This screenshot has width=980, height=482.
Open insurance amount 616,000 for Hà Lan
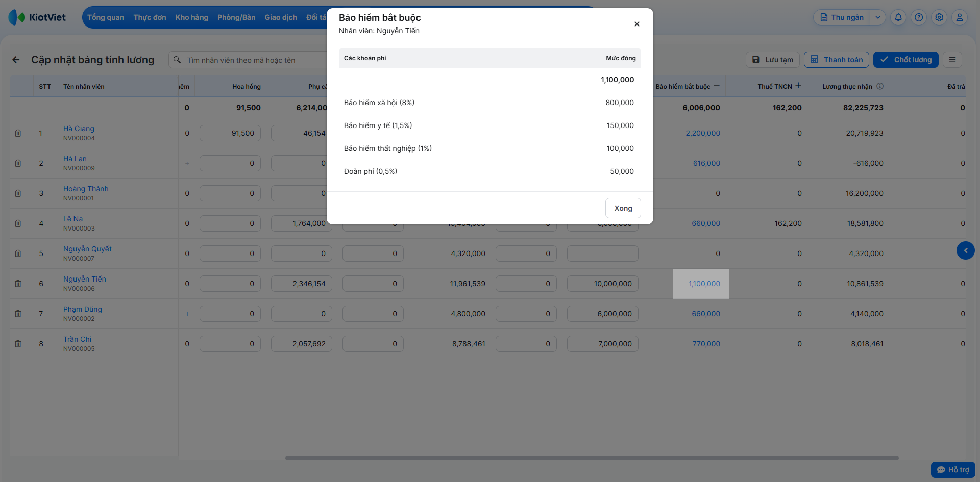click(706, 163)
